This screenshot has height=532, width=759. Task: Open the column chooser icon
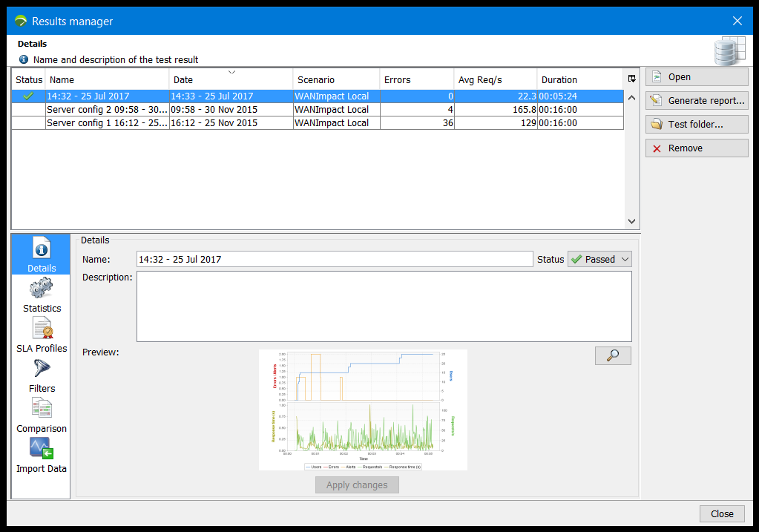631,79
